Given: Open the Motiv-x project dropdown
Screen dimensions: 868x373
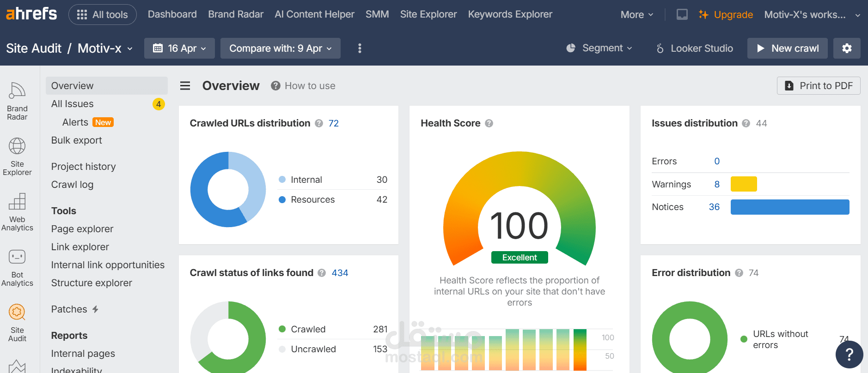Looking at the screenshot, I should pos(105,48).
